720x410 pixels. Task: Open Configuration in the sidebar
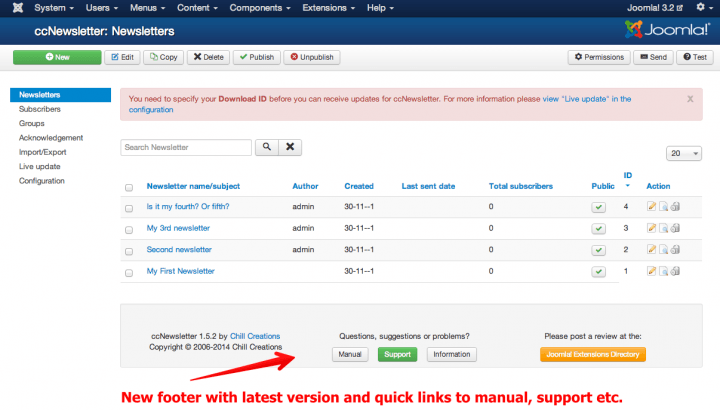click(x=42, y=181)
